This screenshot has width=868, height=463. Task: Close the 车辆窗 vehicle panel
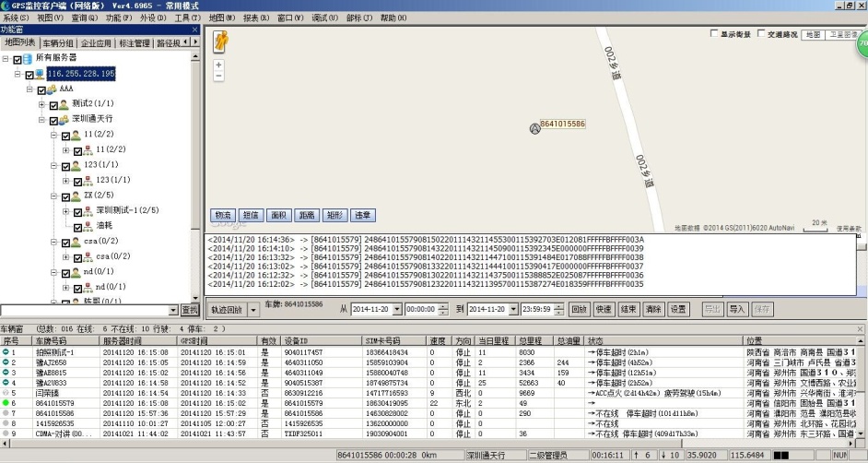click(x=861, y=329)
